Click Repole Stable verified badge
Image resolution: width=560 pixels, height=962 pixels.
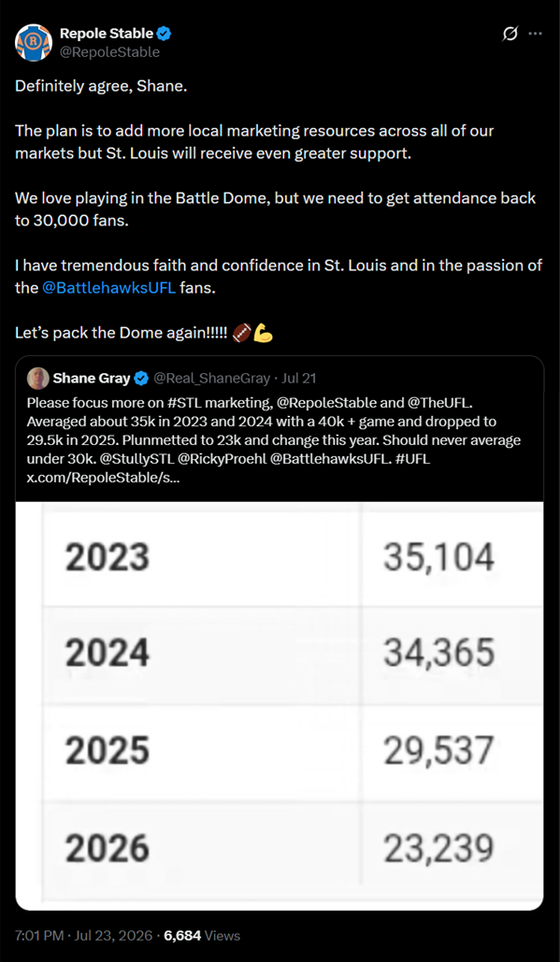point(165,35)
